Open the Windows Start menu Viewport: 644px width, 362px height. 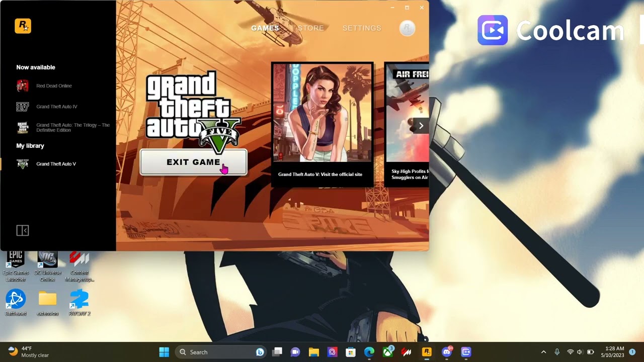tap(164, 352)
